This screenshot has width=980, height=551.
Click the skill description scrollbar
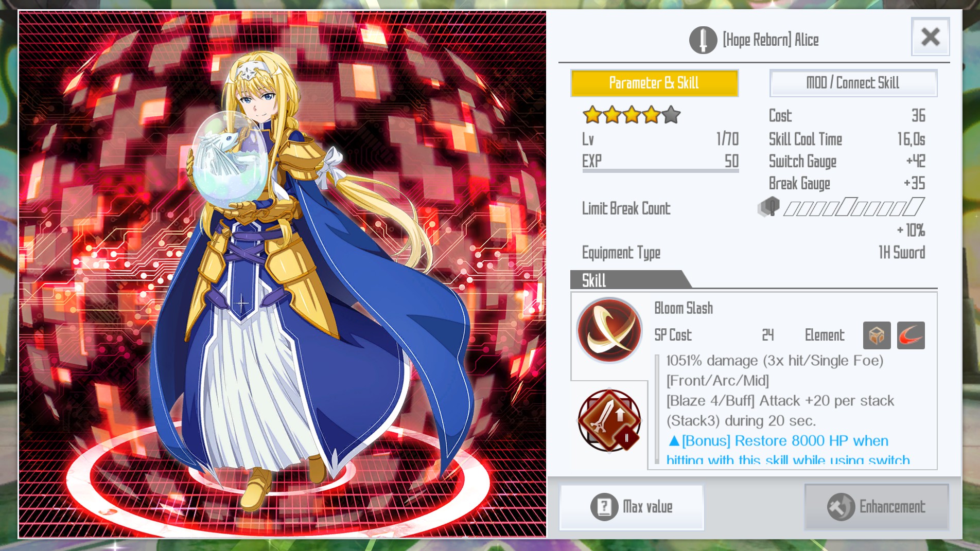tap(657, 409)
